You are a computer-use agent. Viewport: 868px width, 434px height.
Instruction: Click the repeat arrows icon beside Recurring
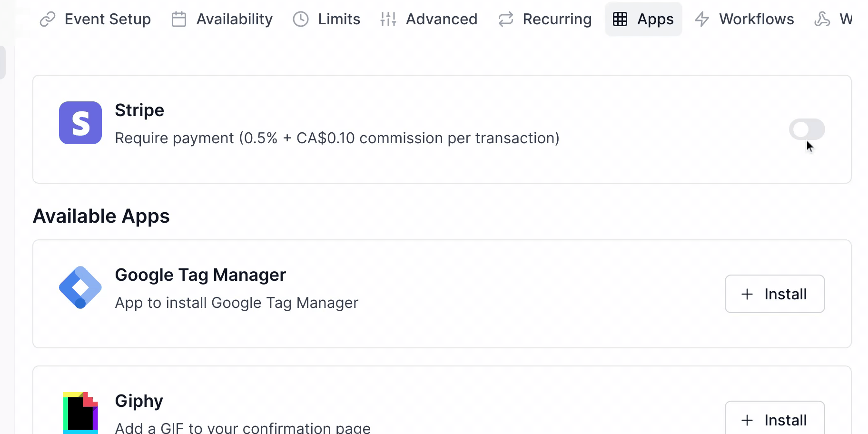pos(505,19)
